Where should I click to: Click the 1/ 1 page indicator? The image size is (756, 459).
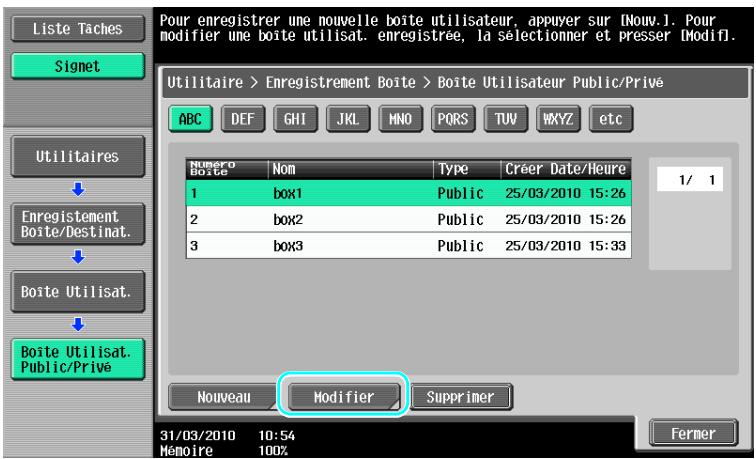point(690,180)
